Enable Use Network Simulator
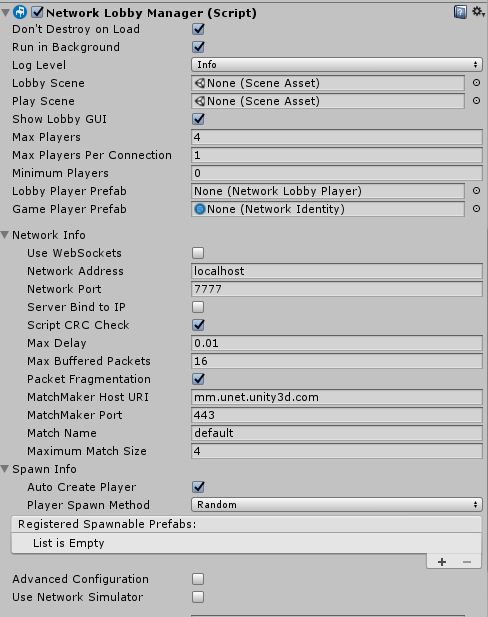The height and width of the screenshot is (617, 488). click(x=198, y=597)
